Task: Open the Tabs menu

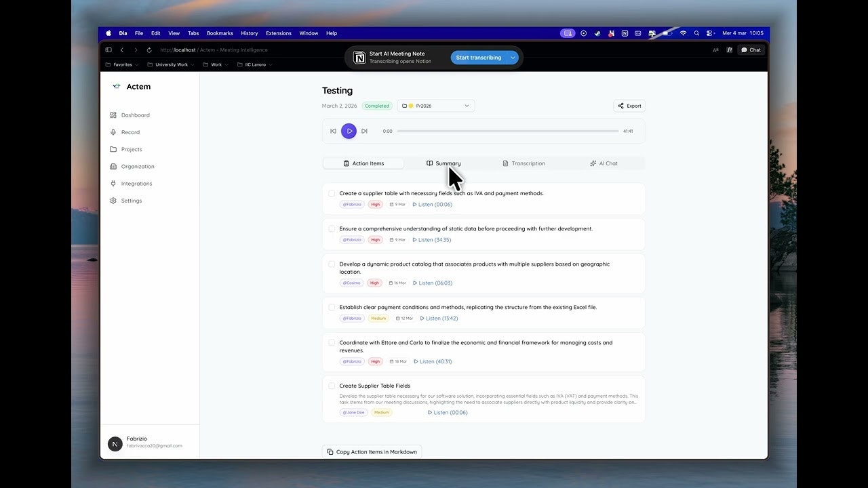Action: click(193, 33)
